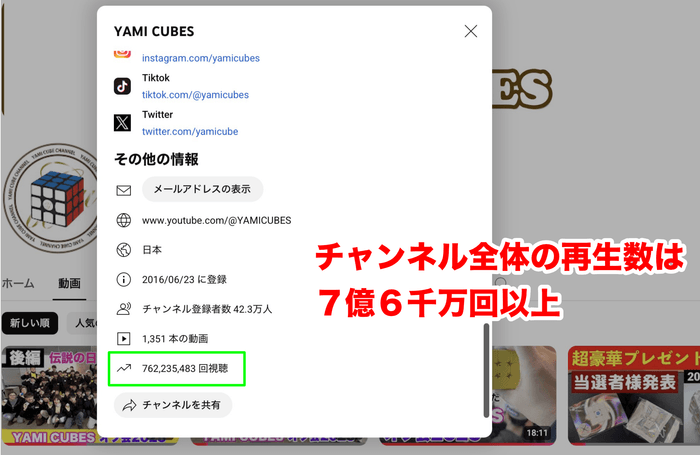Viewport: 700px width, 455px height.
Task: Click the envelope email icon
Action: (124, 190)
